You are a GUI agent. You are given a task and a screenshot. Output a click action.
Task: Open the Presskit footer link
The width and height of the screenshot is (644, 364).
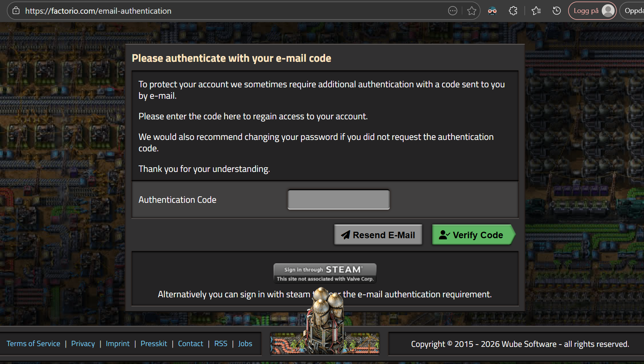[x=154, y=344]
